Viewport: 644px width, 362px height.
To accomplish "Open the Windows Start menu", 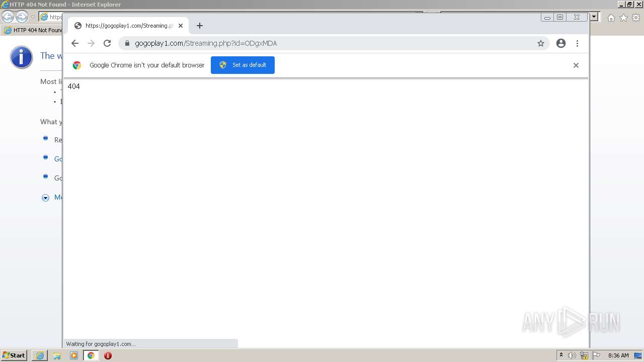I will 14,355.
